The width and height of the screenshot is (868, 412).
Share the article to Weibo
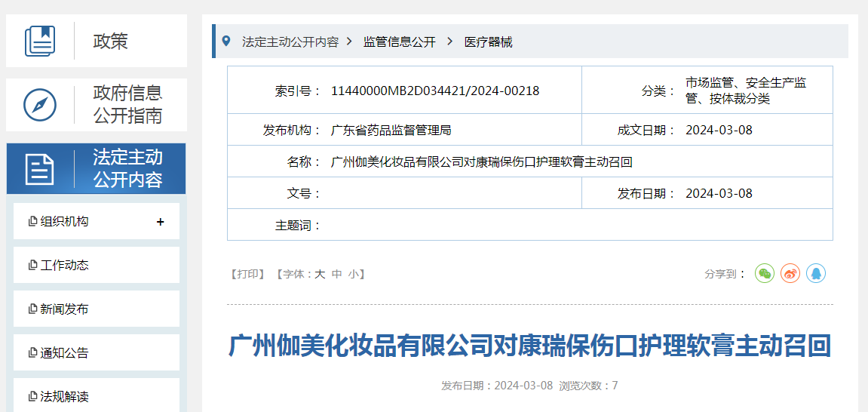click(790, 273)
